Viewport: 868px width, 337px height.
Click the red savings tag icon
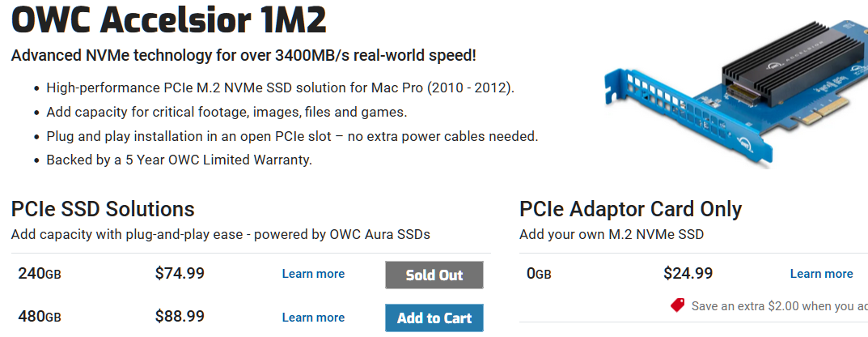(x=677, y=305)
